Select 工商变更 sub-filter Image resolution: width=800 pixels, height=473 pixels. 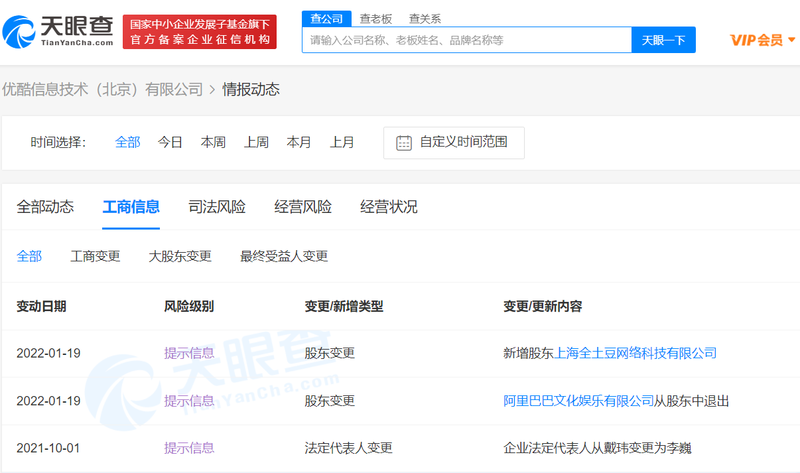(95, 256)
